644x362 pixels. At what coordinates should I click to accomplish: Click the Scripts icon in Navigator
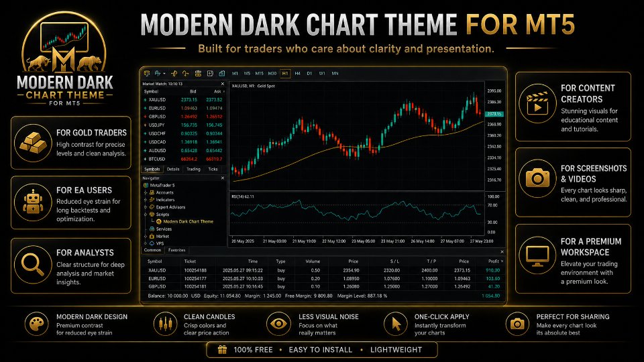click(152, 215)
